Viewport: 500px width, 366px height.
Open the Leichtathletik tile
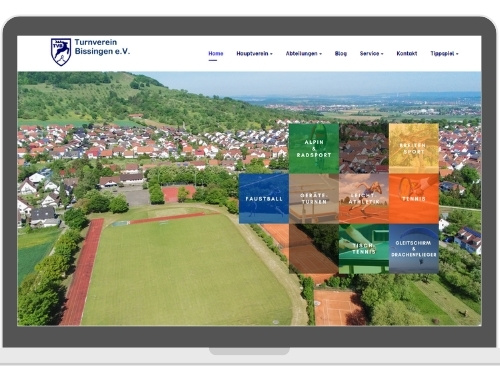364,198
